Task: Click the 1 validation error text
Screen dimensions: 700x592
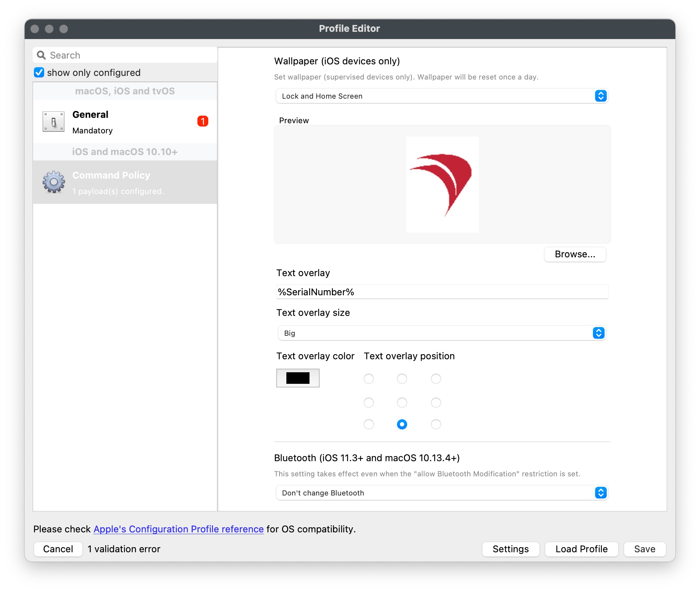Action: point(124,549)
